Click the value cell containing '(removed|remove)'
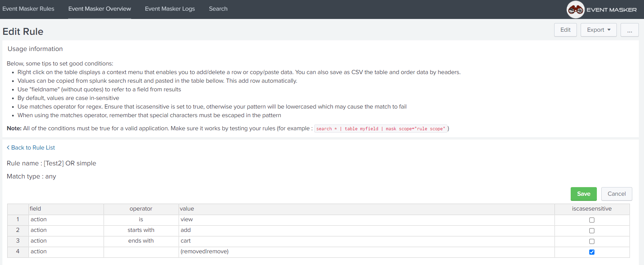Viewport: 644px width, 265px height. [366, 252]
